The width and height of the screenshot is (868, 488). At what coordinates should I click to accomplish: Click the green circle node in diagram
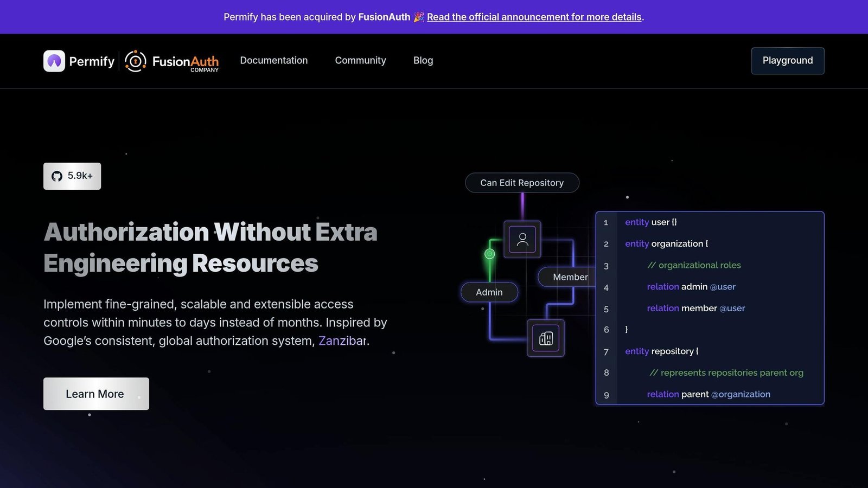490,254
